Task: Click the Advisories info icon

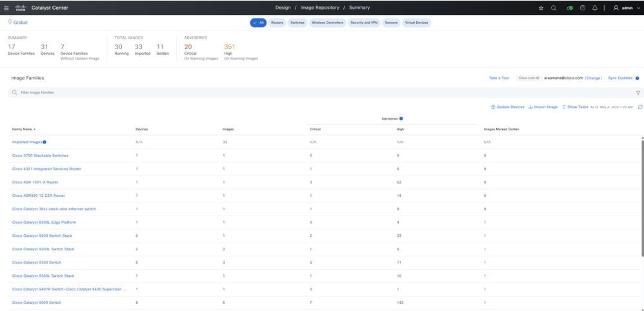Action: 401,118
